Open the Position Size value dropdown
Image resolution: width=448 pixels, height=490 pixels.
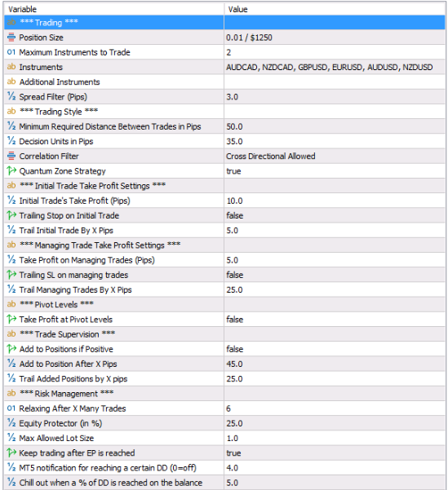point(335,38)
